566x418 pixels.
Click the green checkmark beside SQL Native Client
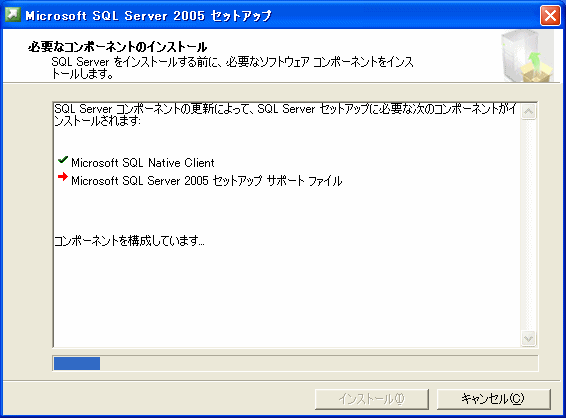coord(63,160)
